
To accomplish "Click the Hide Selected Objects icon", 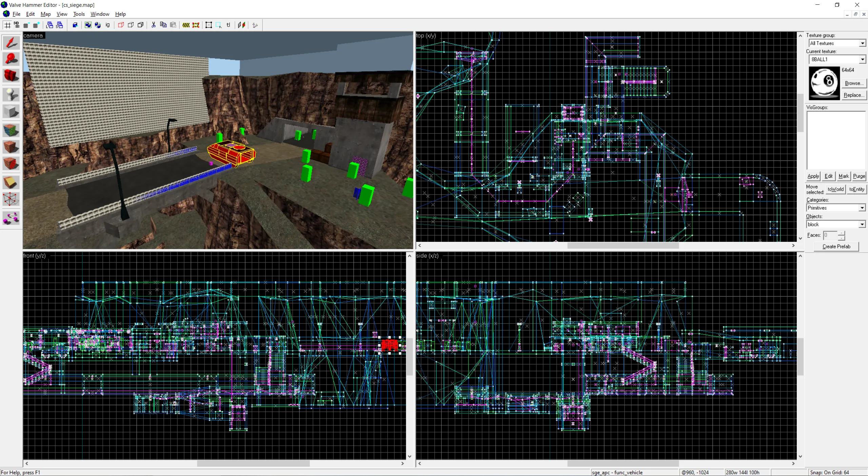I will [x=121, y=25].
